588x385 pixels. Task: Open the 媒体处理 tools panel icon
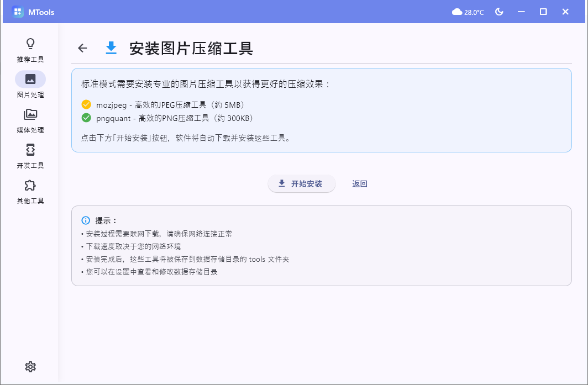(x=30, y=115)
